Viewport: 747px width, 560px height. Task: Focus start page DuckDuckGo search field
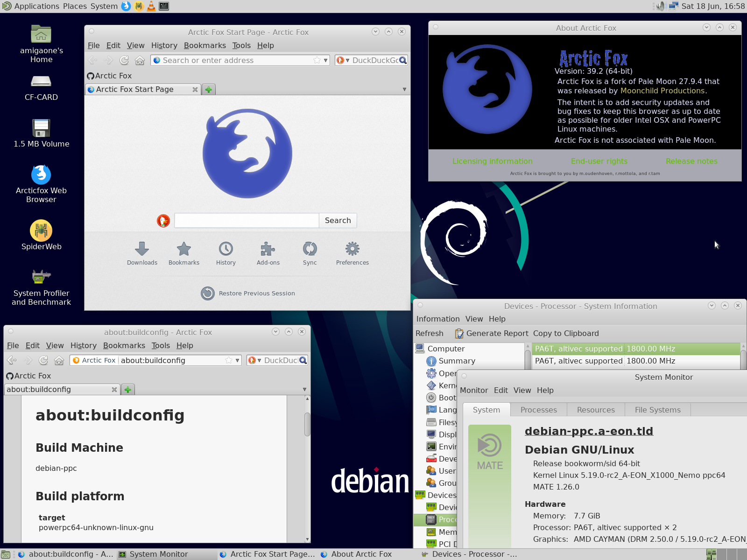point(247,220)
